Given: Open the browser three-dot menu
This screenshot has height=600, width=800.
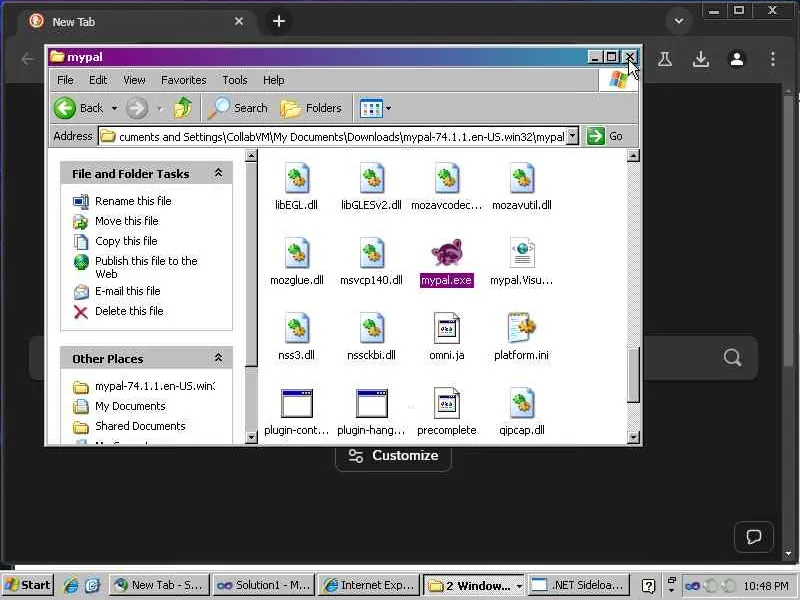Looking at the screenshot, I should pyautogui.click(x=773, y=59).
